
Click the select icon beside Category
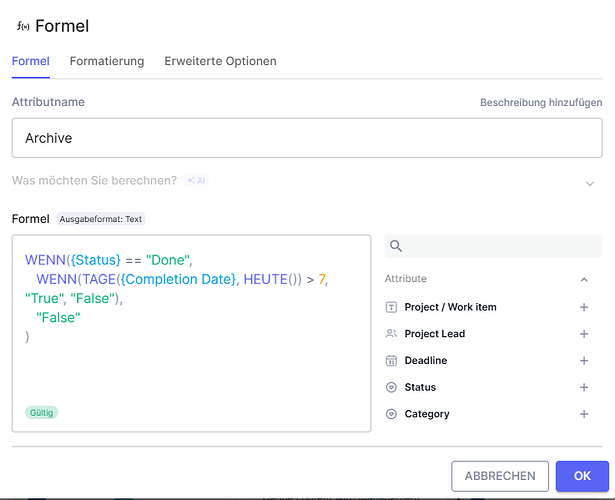(x=391, y=414)
